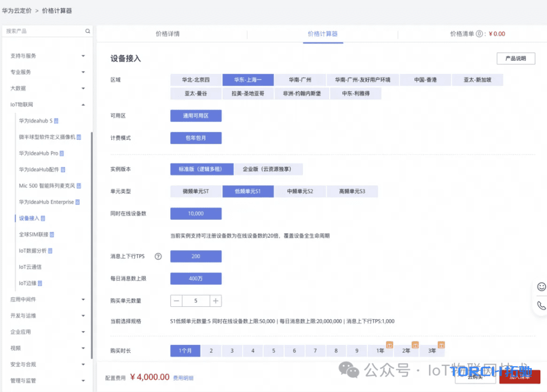Viewport: 547px width, 392px height.
Task: Select purchase duration 6 months
Action: [294, 351]
